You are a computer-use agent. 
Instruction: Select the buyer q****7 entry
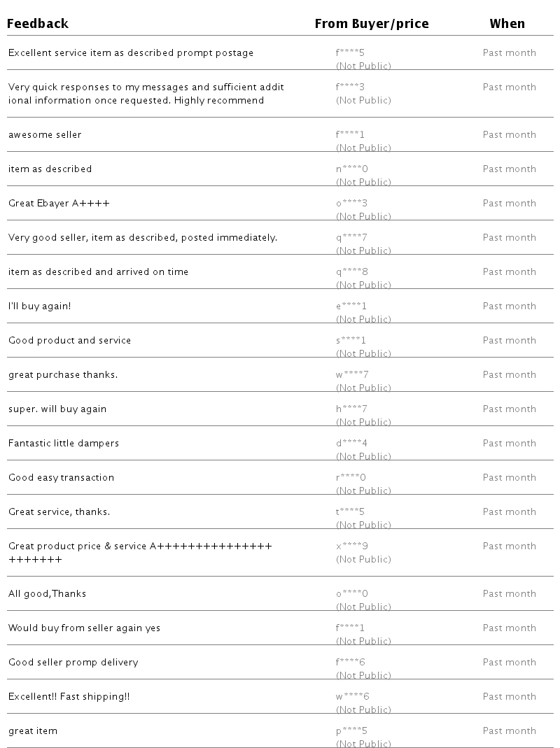(352, 238)
